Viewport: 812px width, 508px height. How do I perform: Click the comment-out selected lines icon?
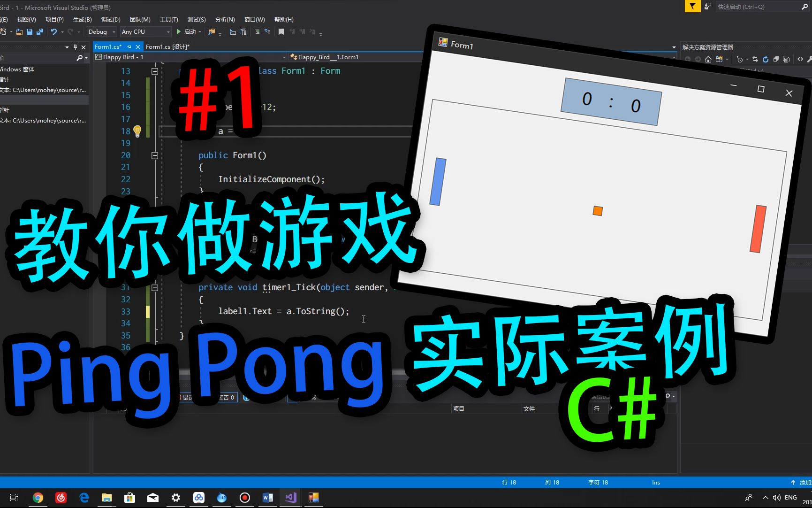257,32
